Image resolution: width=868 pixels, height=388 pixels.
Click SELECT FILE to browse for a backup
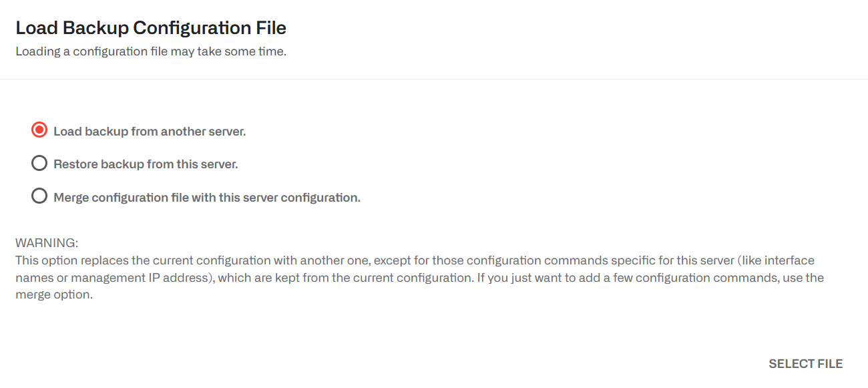coord(806,363)
